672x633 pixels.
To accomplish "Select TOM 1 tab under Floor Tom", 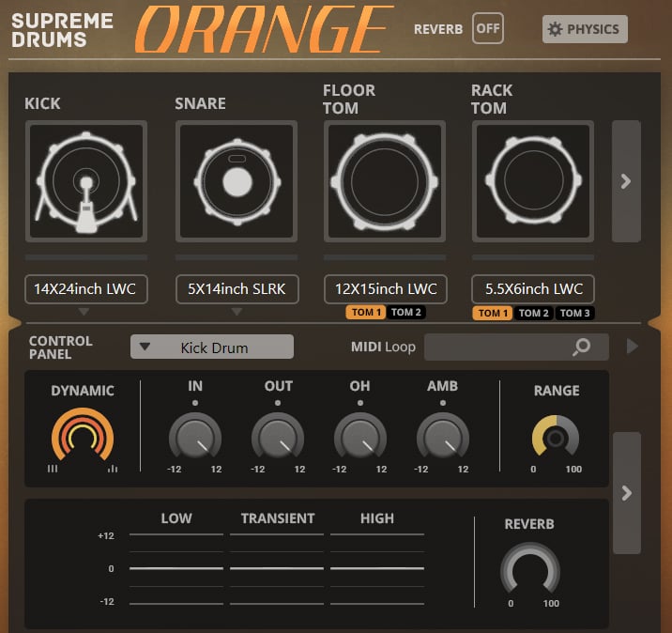I will click(x=365, y=313).
